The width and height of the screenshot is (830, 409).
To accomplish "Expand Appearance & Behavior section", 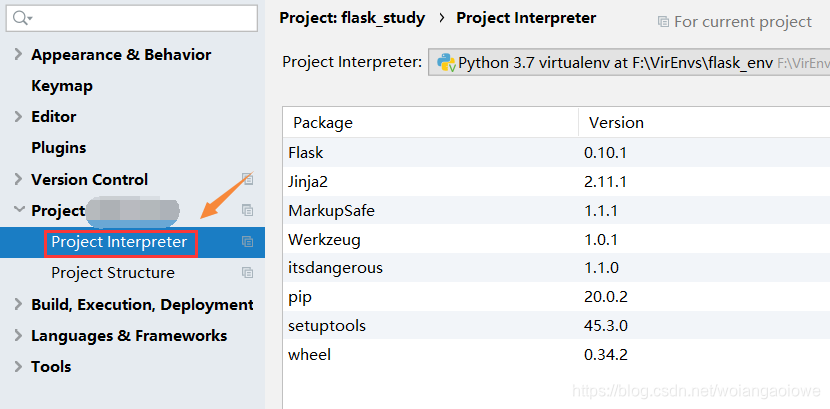I will click(18, 55).
